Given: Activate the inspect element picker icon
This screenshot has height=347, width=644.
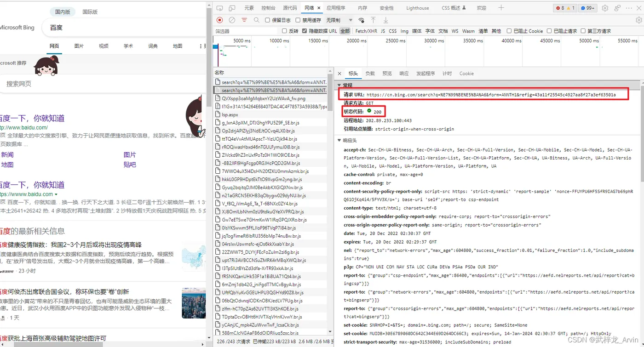Looking at the screenshot, I should [220, 8].
